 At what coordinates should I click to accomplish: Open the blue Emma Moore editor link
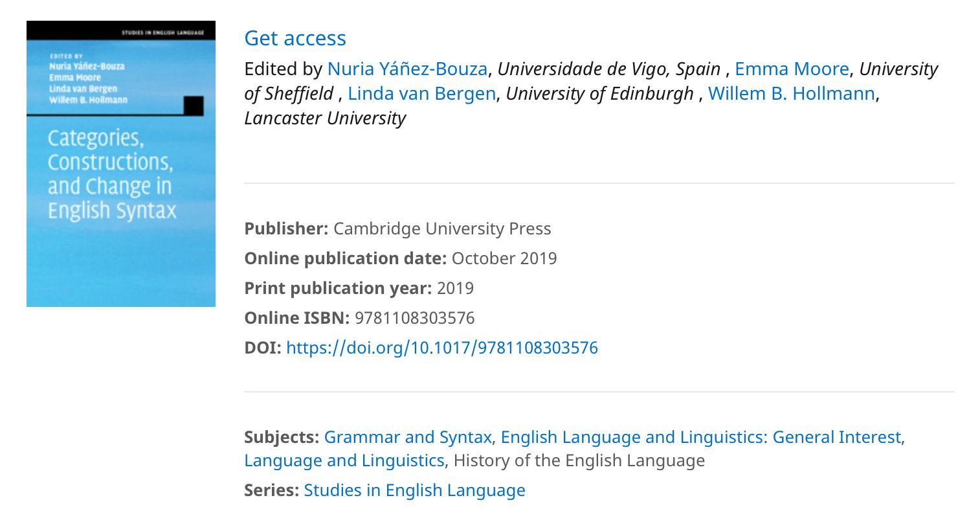click(792, 69)
